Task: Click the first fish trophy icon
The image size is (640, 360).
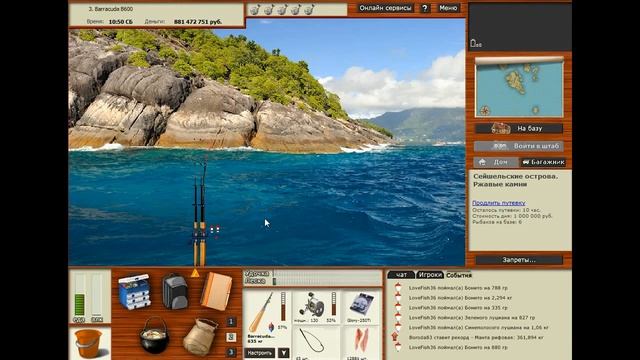Action: click(x=255, y=9)
